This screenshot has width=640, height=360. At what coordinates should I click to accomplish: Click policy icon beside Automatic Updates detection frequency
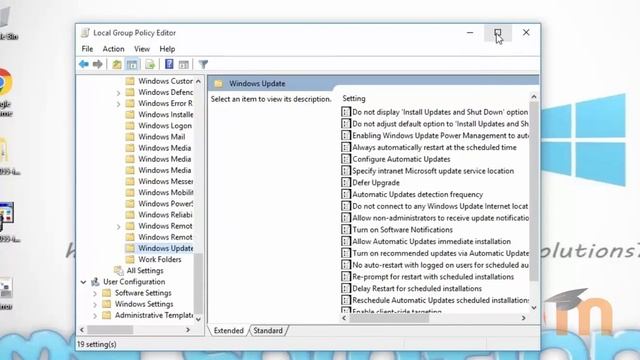pyautogui.click(x=346, y=194)
